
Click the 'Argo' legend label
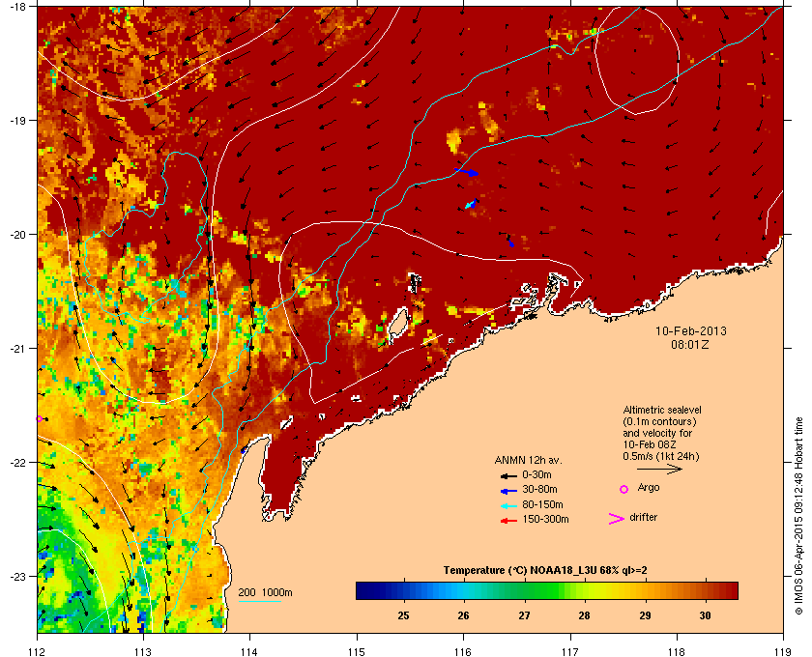[649, 488]
